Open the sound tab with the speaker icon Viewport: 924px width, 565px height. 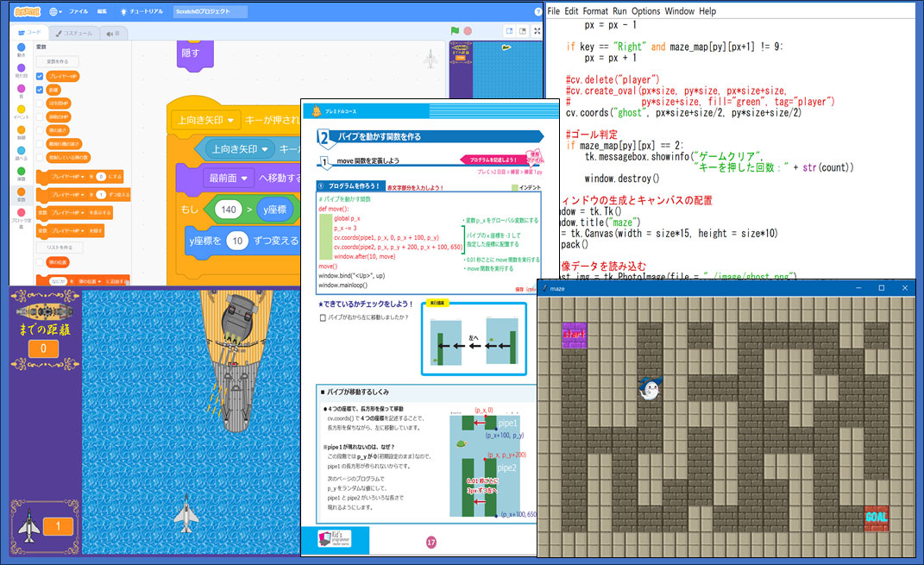(x=112, y=33)
